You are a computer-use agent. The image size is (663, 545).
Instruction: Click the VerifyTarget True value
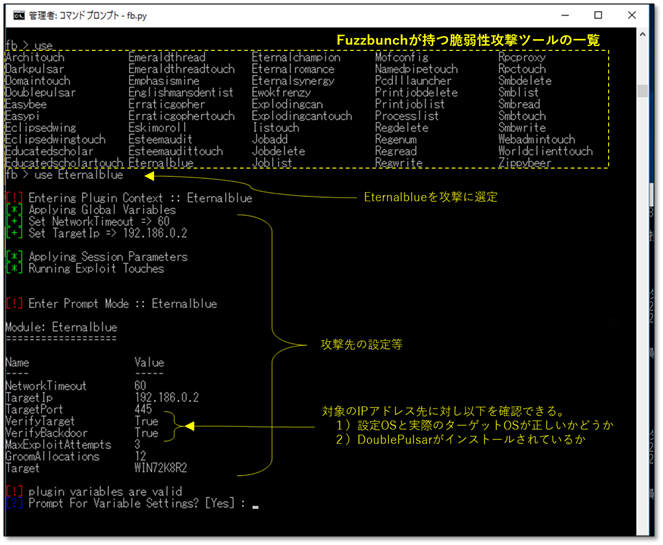coord(146,420)
